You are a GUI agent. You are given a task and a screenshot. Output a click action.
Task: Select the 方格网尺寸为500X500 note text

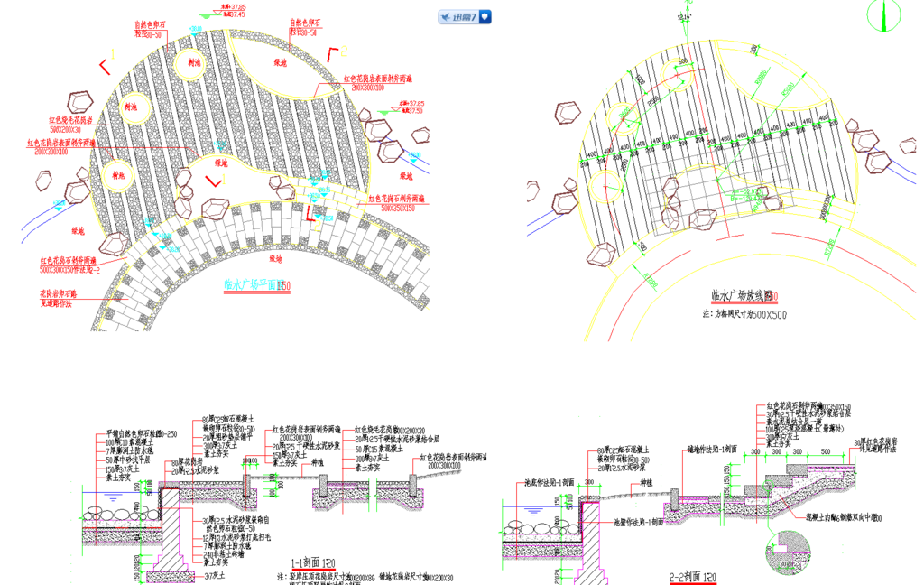coord(744,315)
